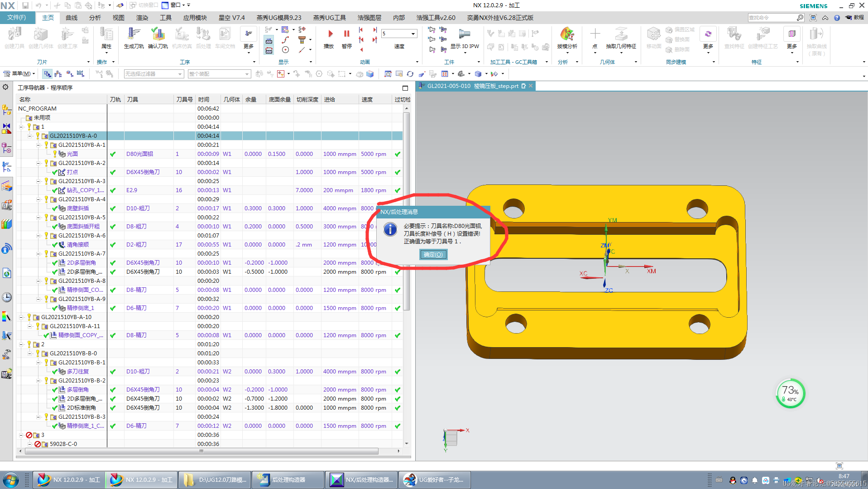Open the 菜单(M) menu dropdown
The image size is (868, 489).
(x=19, y=74)
